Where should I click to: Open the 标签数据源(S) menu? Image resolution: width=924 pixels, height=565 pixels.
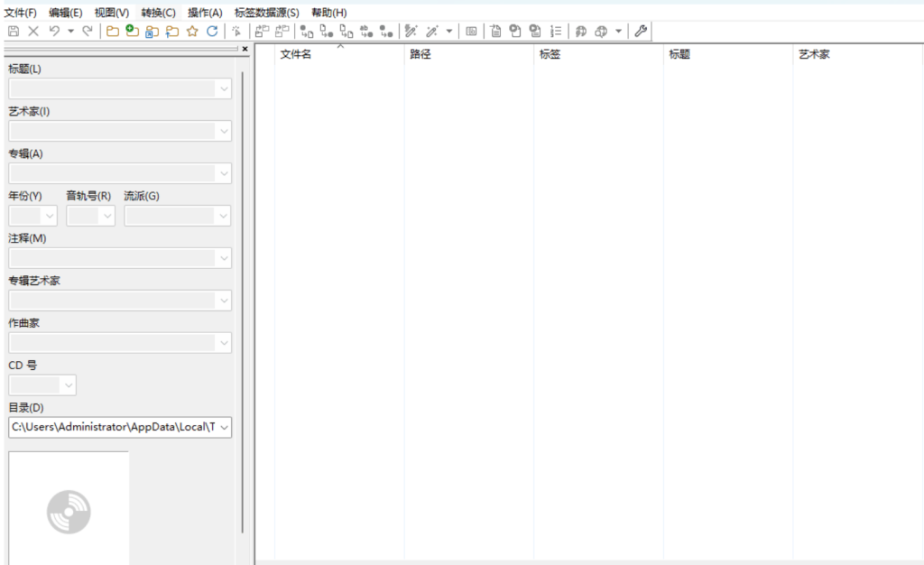coord(266,13)
